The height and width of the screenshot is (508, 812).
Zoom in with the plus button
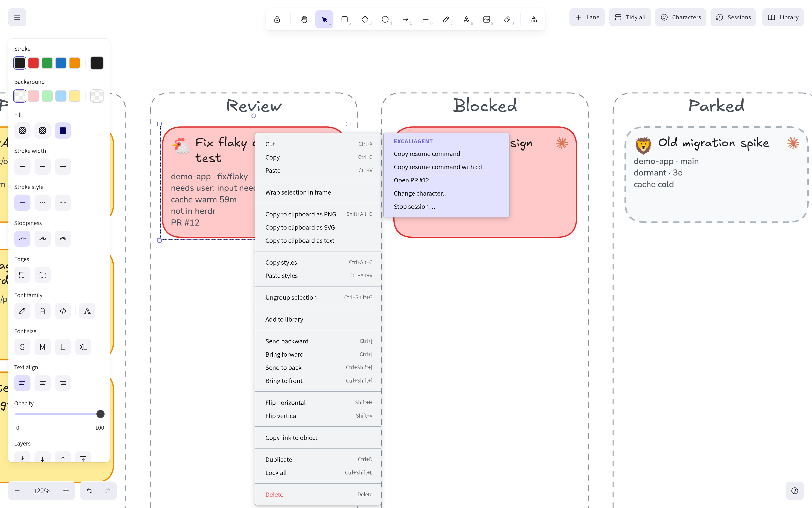click(66, 490)
